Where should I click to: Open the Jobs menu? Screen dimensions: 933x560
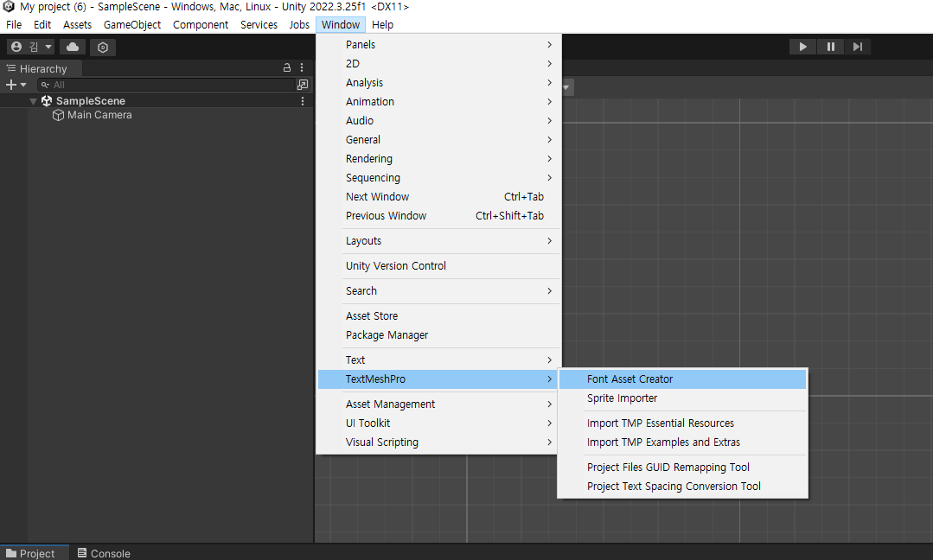coord(299,24)
